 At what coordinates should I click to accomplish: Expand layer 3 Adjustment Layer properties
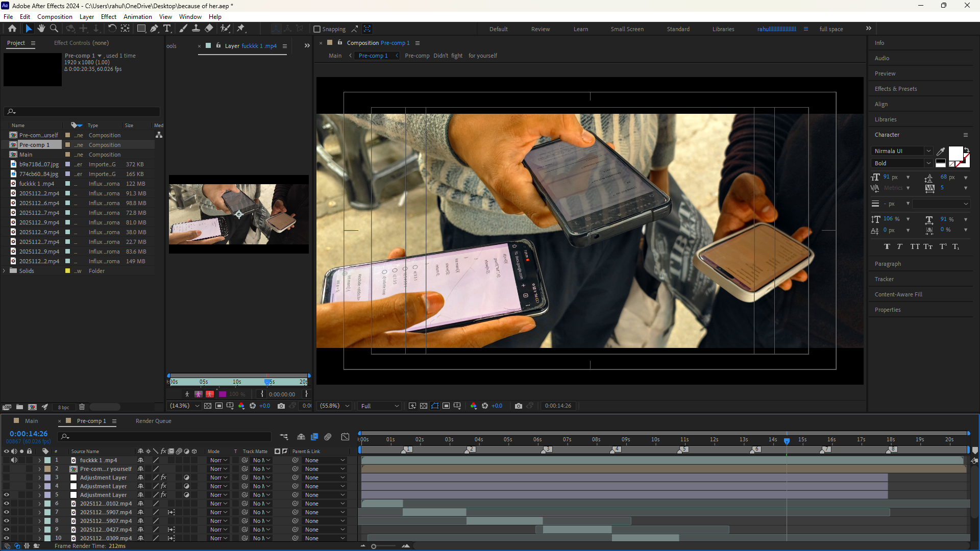coord(39,478)
